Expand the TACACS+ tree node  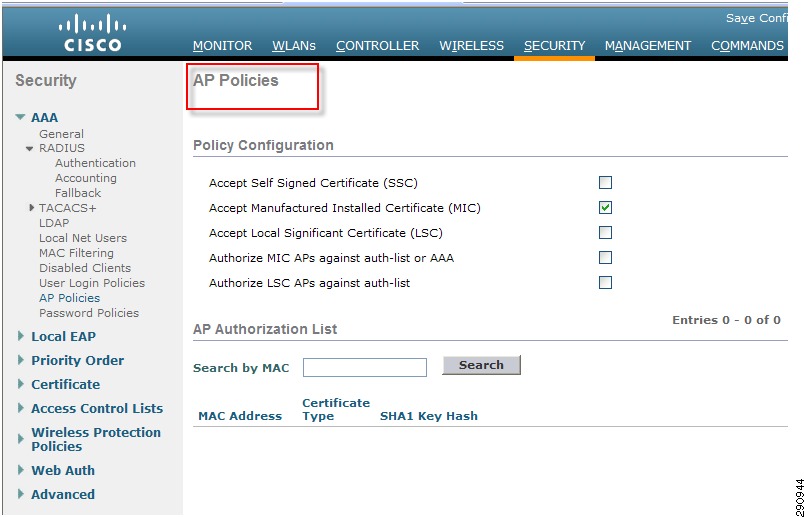(32, 208)
